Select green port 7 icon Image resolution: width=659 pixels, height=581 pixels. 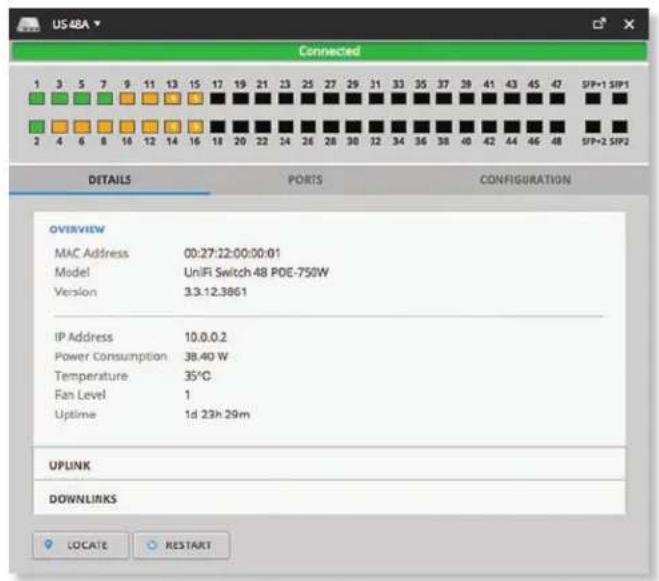click(x=105, y=98)
